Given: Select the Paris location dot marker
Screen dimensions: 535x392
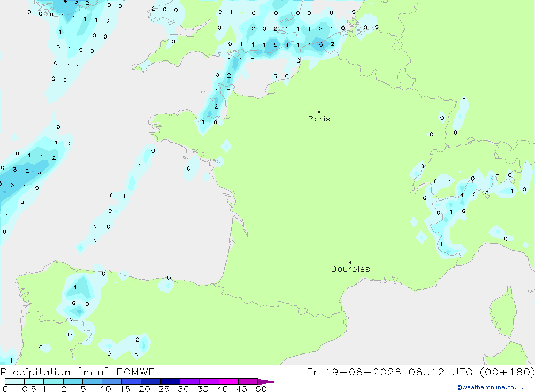Looking at the screenshot, I should (319, 112).
